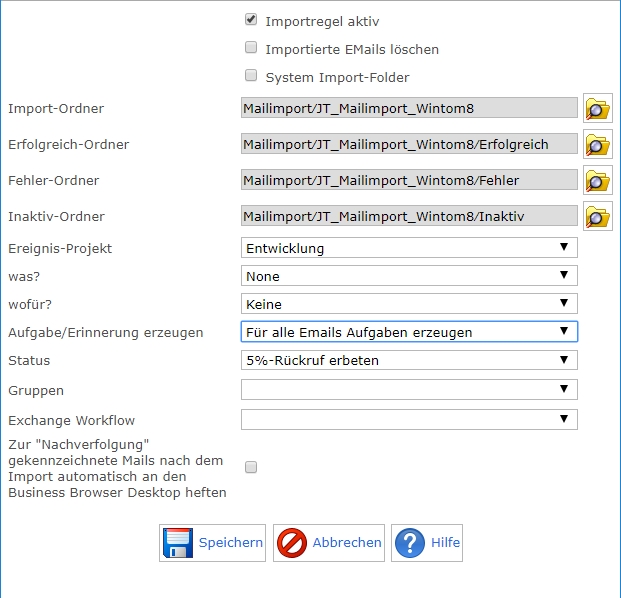Toggle the Nachverfolgung mails desktop checkbox
621x598 pixels.
(x=251, y=467)
